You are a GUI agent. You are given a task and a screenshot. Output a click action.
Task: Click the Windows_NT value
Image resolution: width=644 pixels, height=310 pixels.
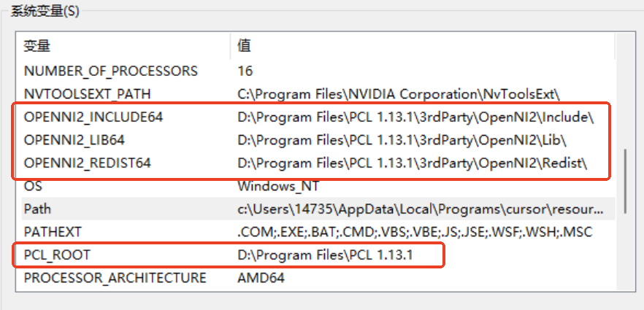tap(278, 186)
